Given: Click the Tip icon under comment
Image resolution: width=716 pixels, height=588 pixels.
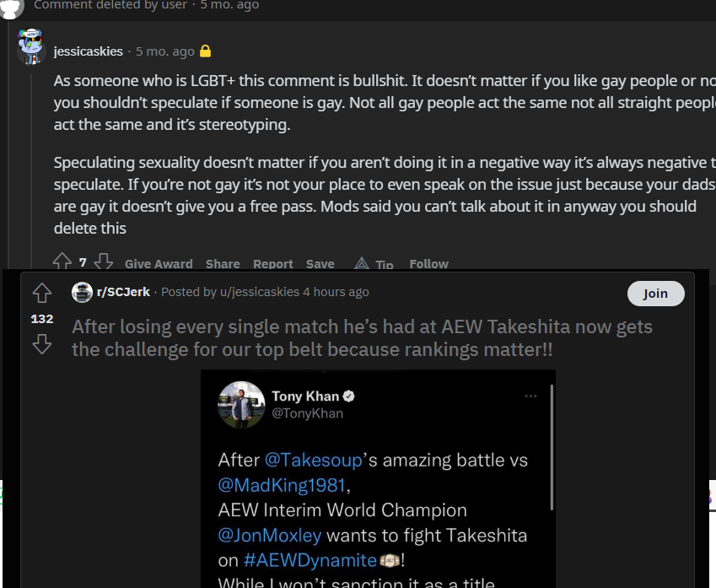Looking at the screenshot, I should (x=362, y=264).
